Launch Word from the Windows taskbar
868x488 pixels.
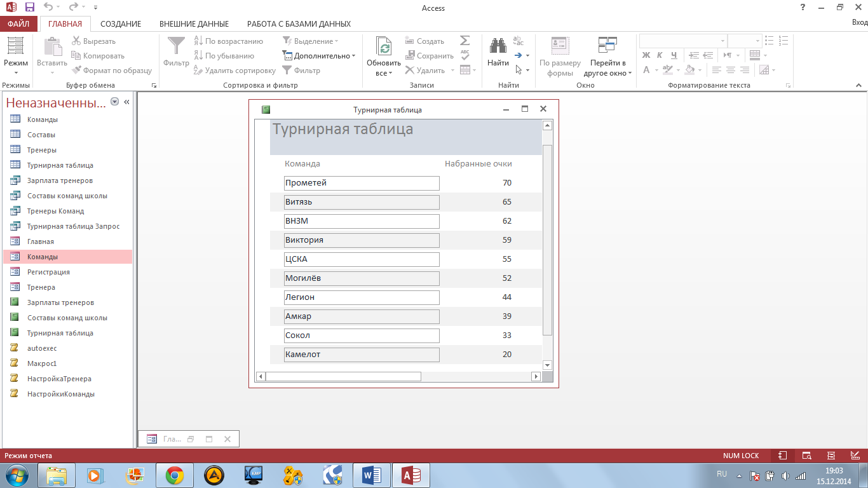point(371,475)
